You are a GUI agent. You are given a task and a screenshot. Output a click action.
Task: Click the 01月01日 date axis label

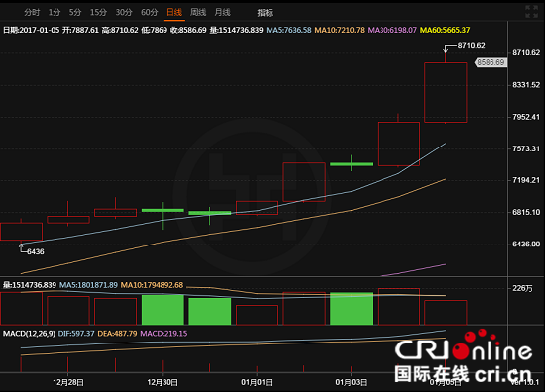point(257,383)
